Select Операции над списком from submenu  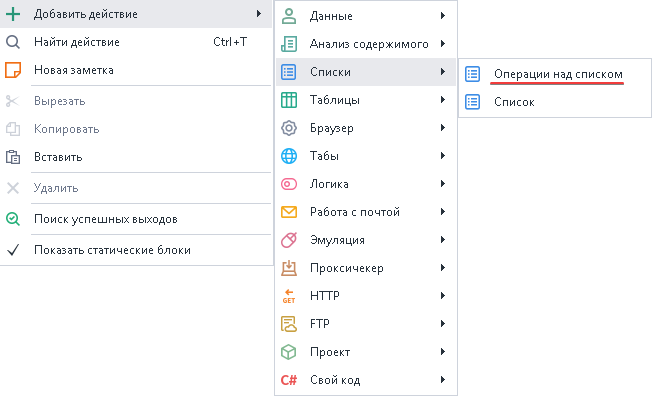pyautogui.click(x=558, y=74)
